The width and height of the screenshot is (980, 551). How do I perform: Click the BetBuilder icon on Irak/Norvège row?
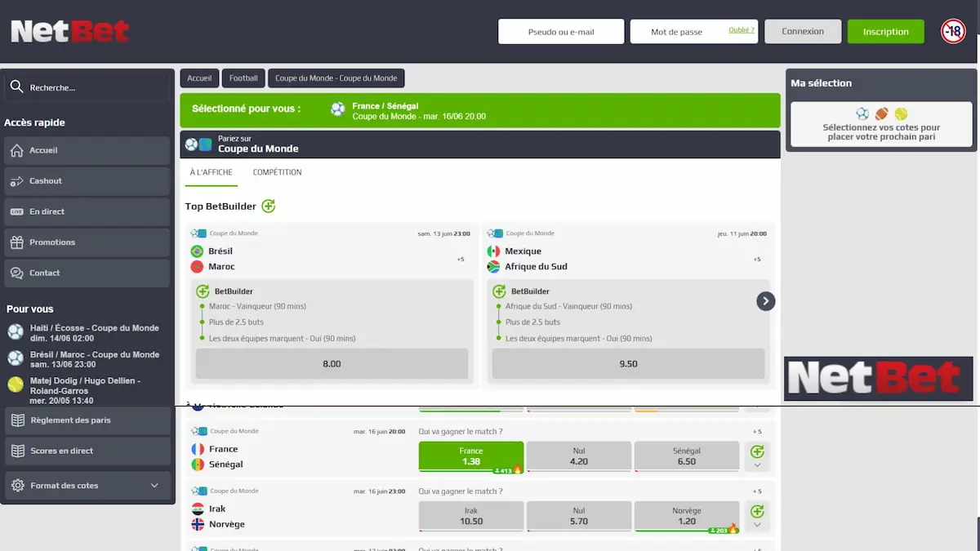coord(757,511)
